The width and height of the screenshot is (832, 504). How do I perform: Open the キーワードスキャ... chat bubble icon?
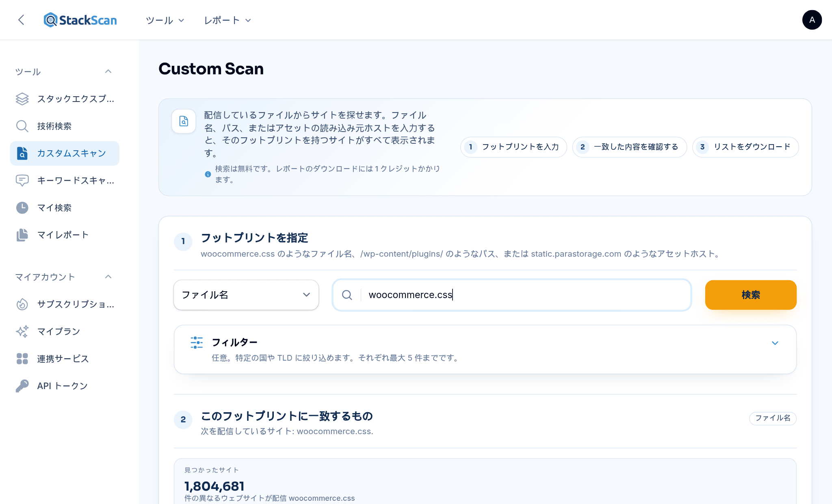(22, 180)
